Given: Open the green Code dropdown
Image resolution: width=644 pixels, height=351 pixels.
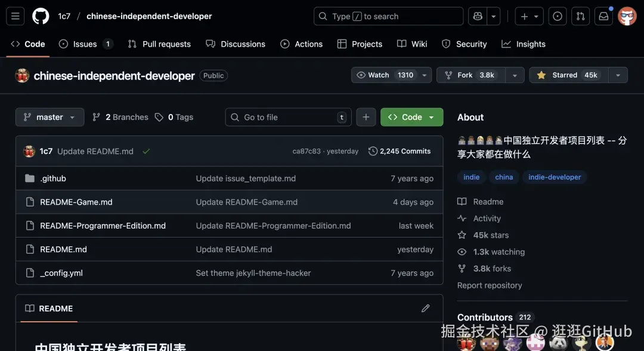Looking at the screenshot, I should coord(411,117).
